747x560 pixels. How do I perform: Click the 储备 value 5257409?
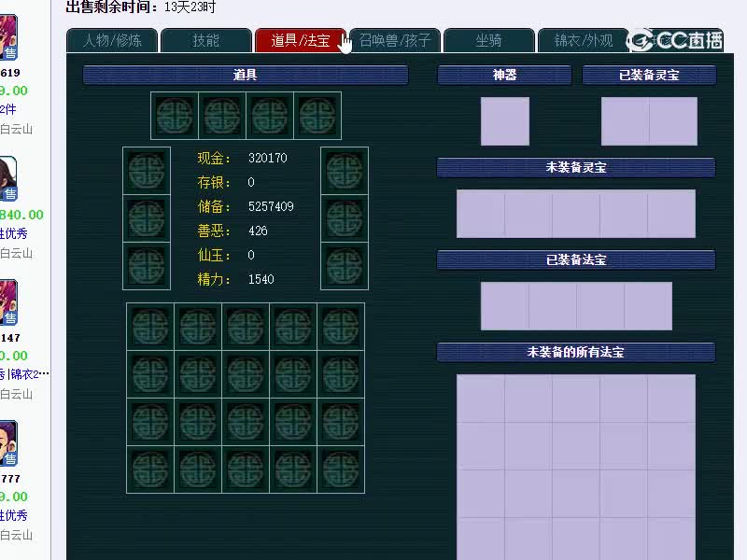271,206
